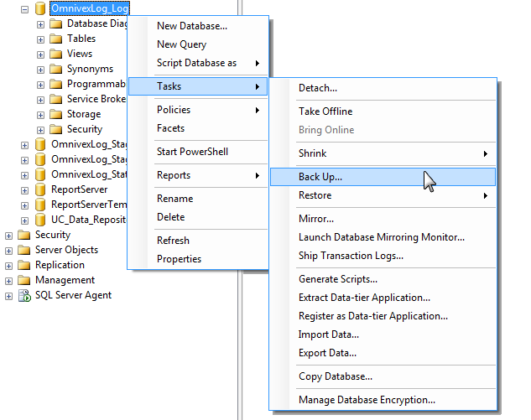Image resolution: width=531 pixels, height=420 pixels.
Task: Open database Properties from context menu
Action: click(179, 259)
